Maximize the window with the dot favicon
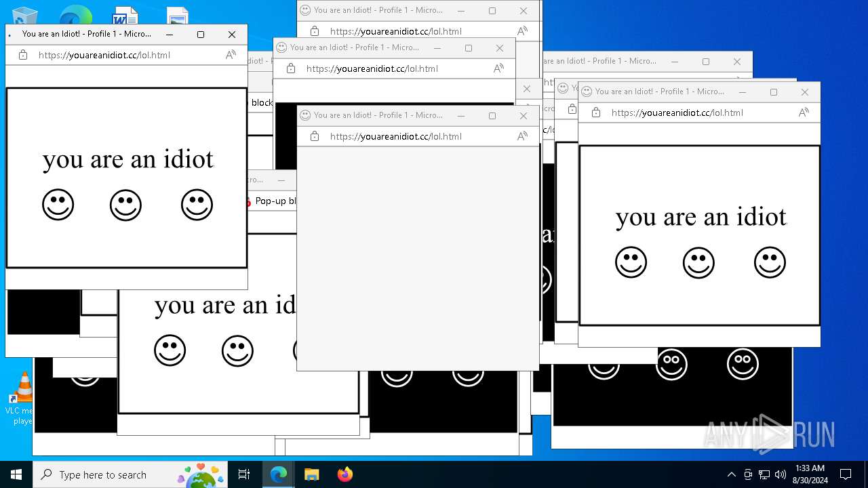Image resolution: width=868 pixels, height=488 pixels. pyautogui.click(x=201, y=35)
